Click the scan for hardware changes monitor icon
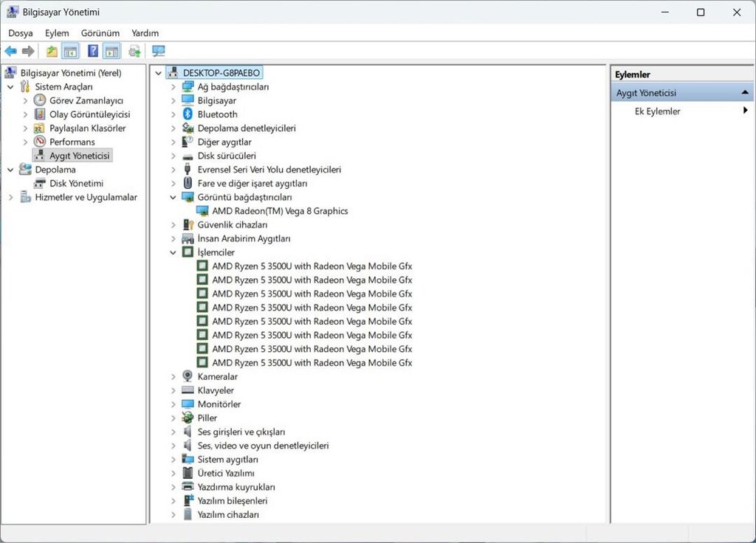The height and width of the screenshot is (543, 756). pos(158,51)
